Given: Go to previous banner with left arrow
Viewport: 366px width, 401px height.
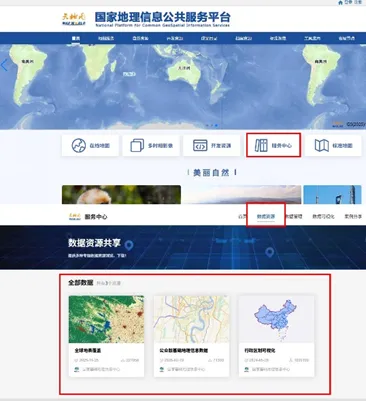Looking at the screenshot, I should pyautogui.click(x=4, y=65).
